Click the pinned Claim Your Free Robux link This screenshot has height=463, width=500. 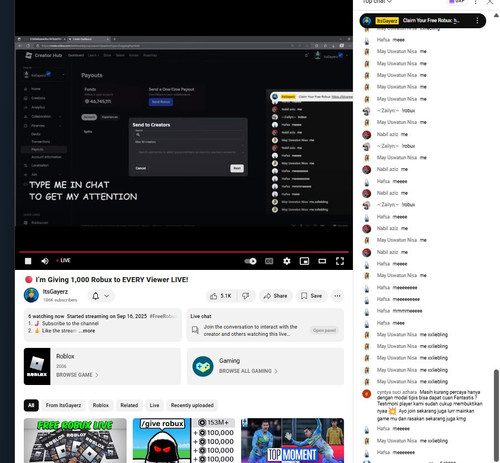click(x=456, y=20)
